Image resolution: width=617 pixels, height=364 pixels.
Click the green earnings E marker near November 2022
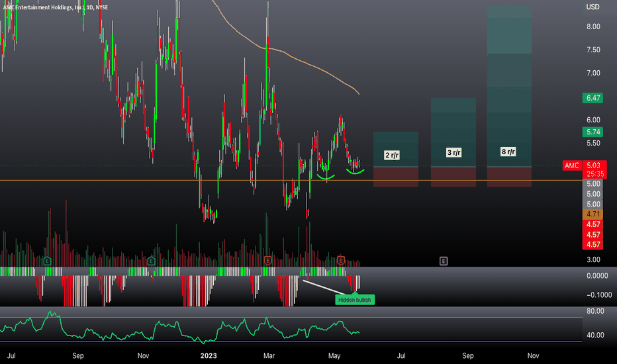click(151, 261)
